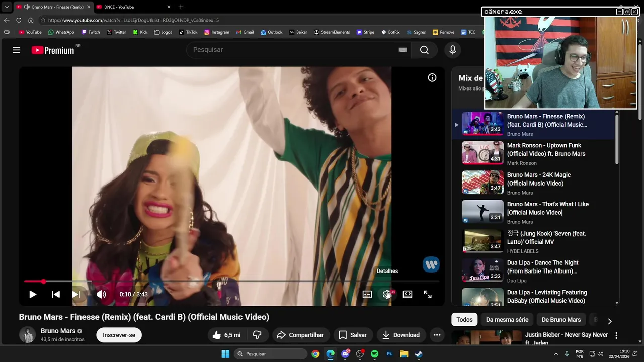Open options for Justin Bieber Never Say Never
The height and width of the screenshot is (362, 644).
point(616,335)
